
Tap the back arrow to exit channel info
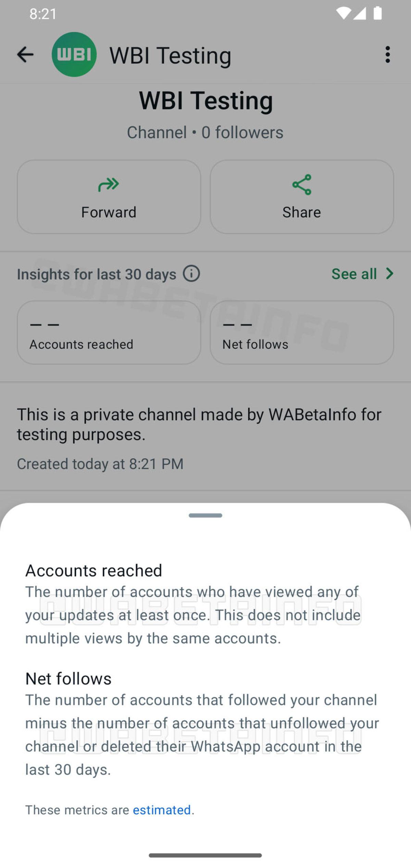coord(25,54)
